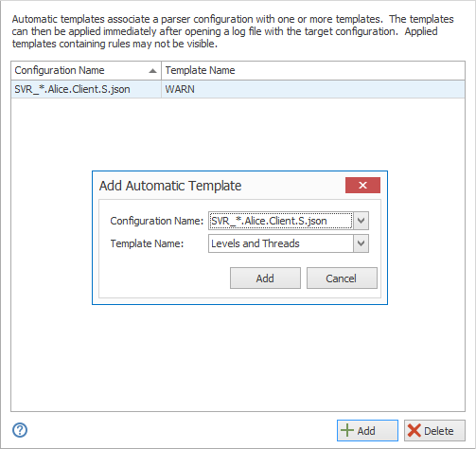This screenshot has width=476, height=449.
Task: Close the Add Automatic Template dialog
Action: (x=362, y=185)
